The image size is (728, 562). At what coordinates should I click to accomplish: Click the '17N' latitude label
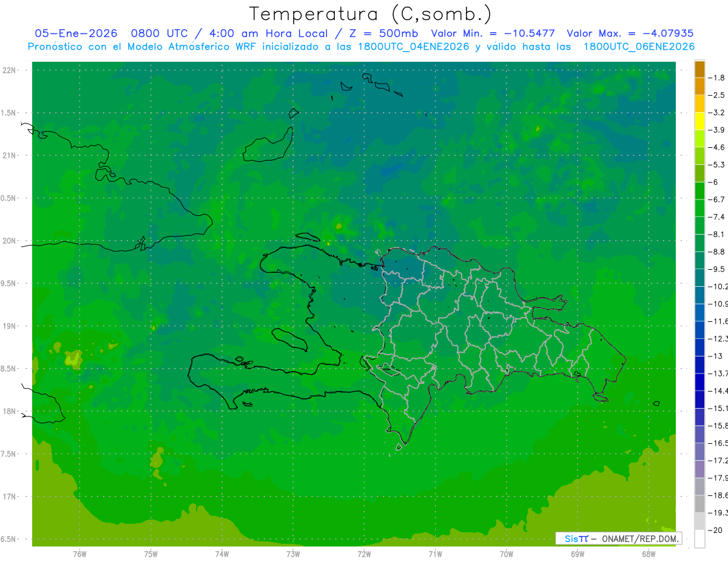pyautogui.click(x=8, y=497)
